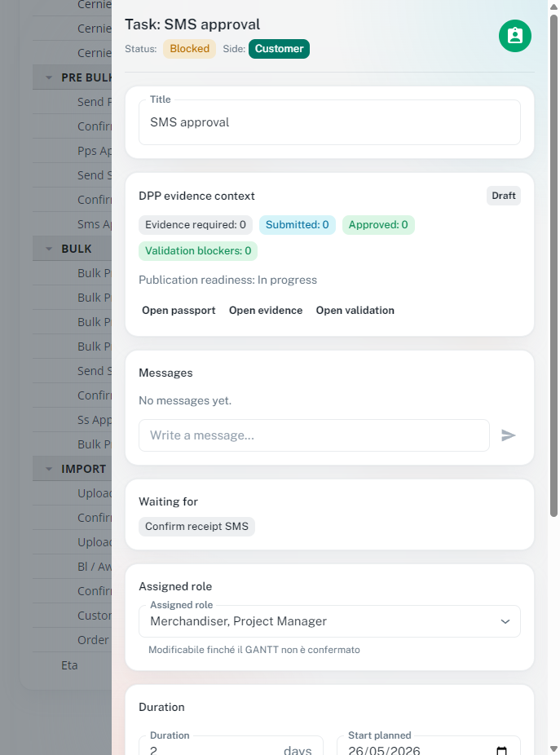This screenshot has height=755, width=560.
Task: Click the green assignee badge icon
Action: (514, 36)
